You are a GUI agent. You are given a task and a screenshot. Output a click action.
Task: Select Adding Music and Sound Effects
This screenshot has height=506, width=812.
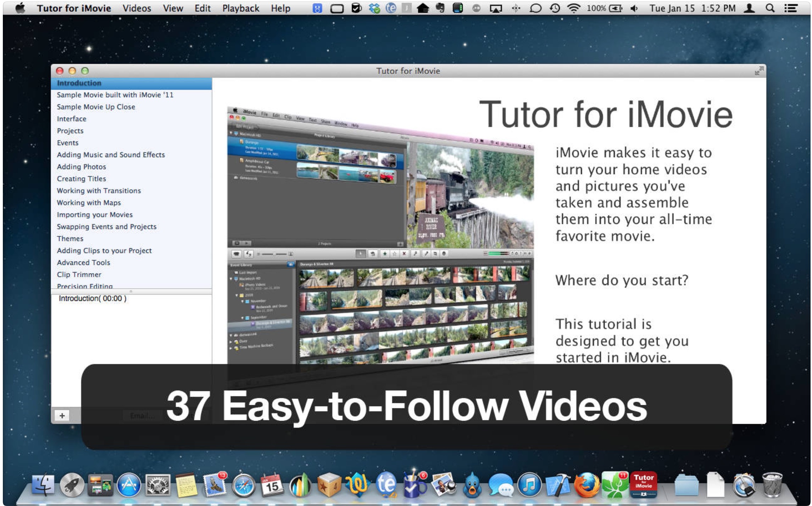111,155
